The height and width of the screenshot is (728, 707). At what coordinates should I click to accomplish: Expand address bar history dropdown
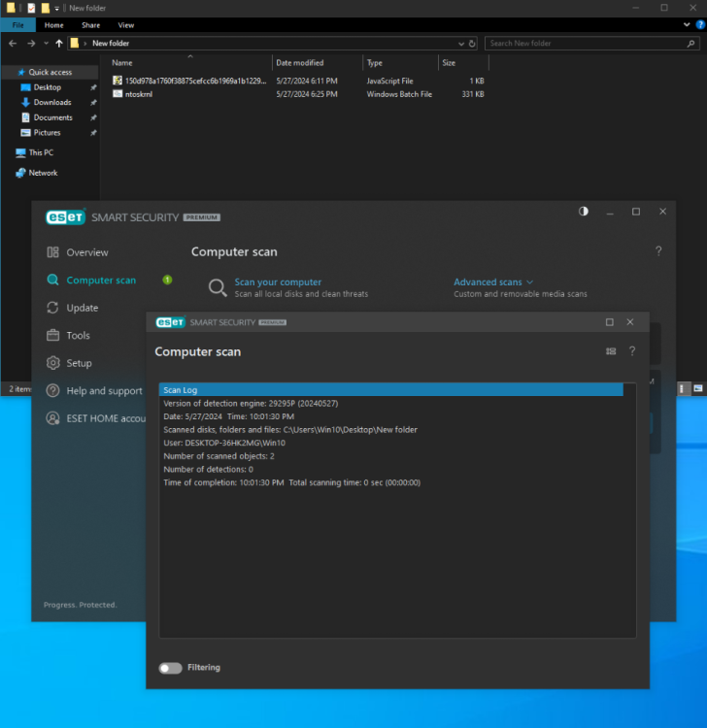460,44
